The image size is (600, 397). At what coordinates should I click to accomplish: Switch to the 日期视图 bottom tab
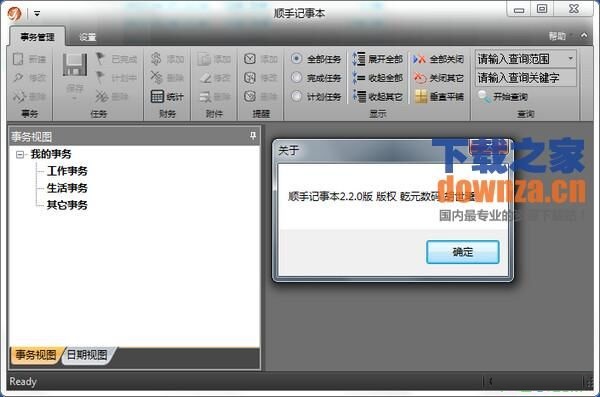[x=87, y=355]
